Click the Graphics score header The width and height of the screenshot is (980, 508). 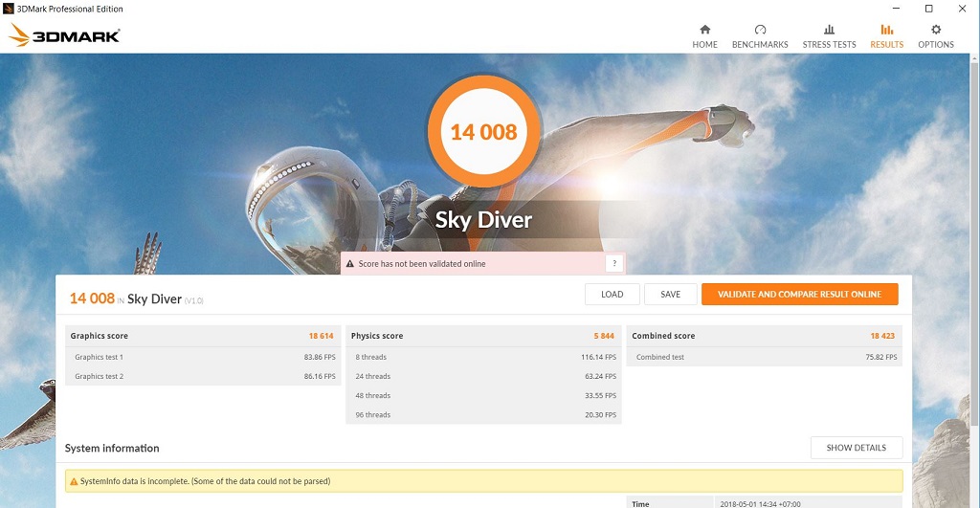[x=203, y=336]
